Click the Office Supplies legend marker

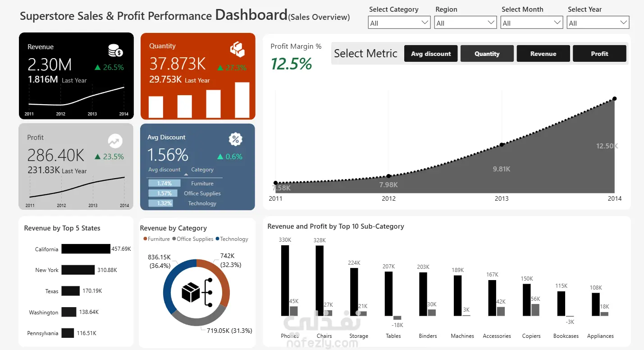coord(174,239)
